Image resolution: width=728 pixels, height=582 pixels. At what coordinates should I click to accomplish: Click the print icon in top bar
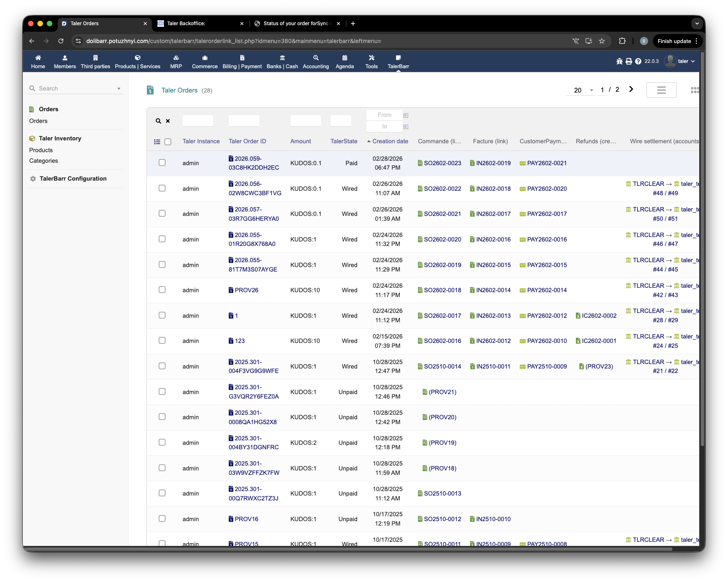coord(629,61)
